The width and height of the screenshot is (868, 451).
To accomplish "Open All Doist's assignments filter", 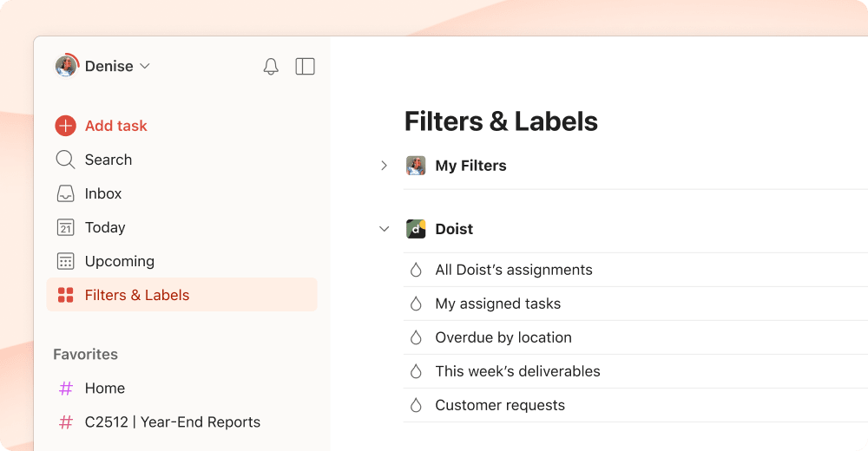I will 513,270.
